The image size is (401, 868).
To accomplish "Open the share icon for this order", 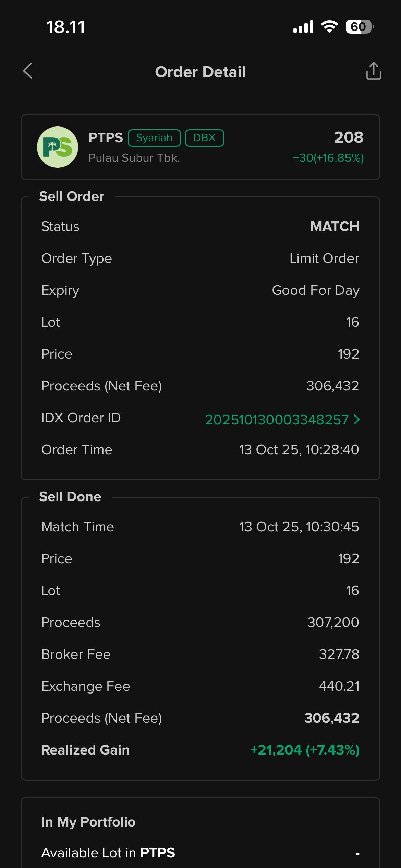I will 373,71.
